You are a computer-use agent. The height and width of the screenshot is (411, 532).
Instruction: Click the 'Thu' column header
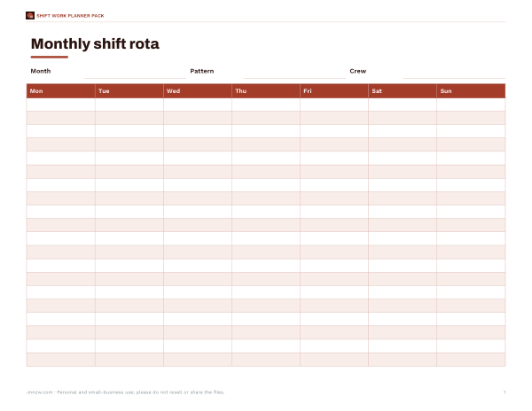pos(266,91)
